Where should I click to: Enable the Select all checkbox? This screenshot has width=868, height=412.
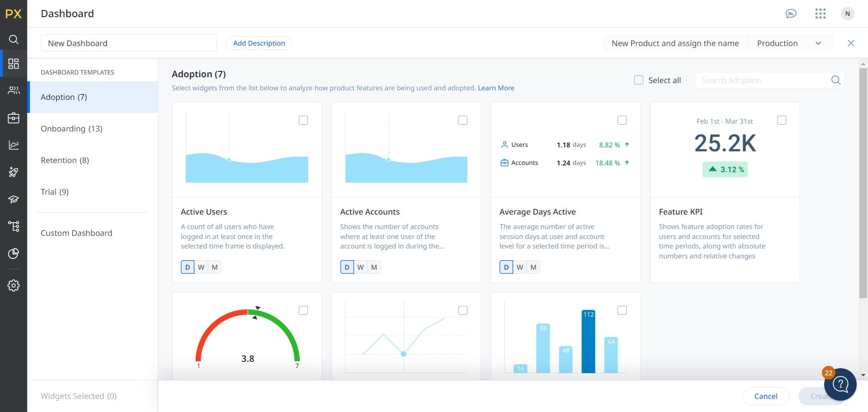[x=639, y=80]
